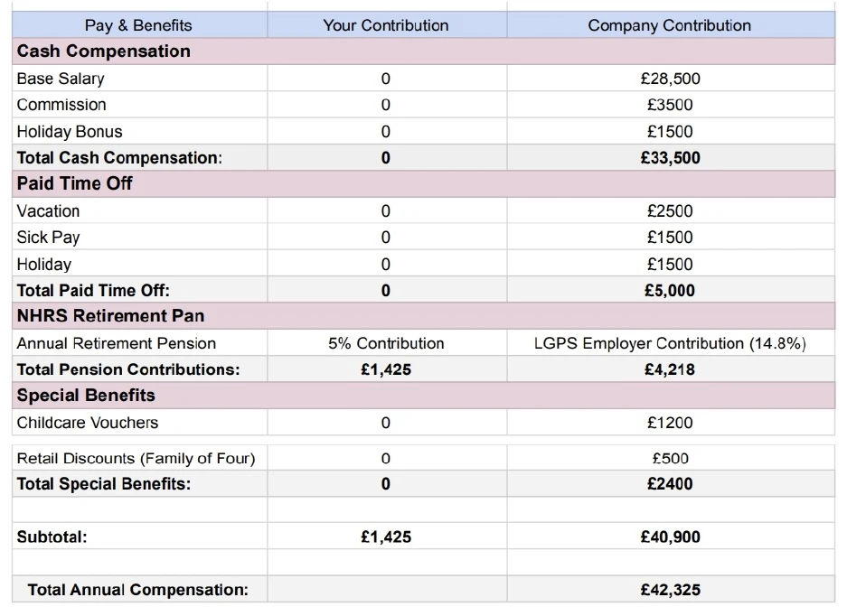
Task: Select the Company Contribution column header
Action: pos(671,25)
